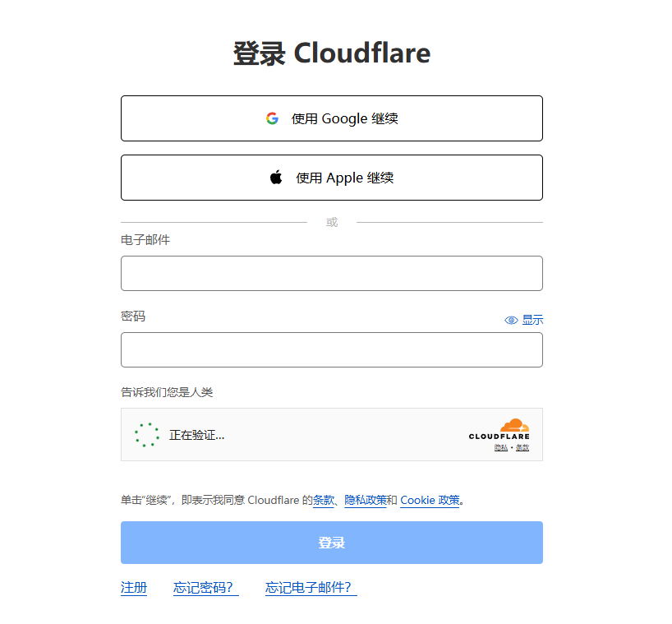
Task: Click 隐私 link inside the verification widget
Action: click(x=500, y=447)
